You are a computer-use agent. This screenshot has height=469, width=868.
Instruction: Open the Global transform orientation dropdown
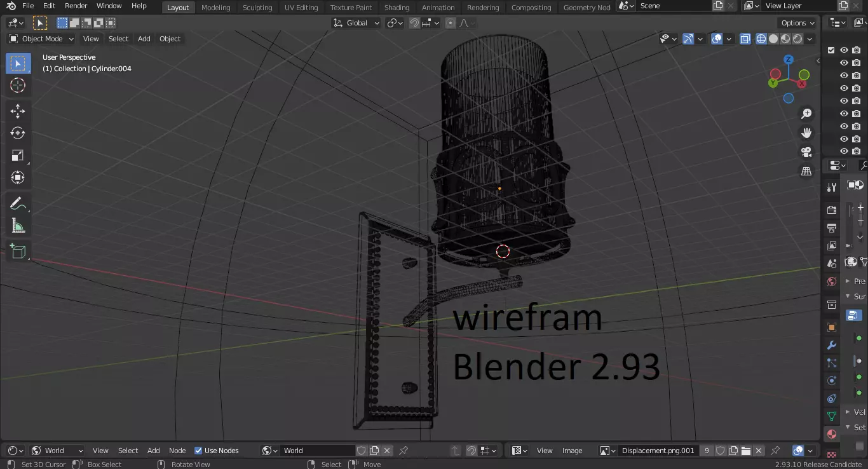pyautogui.click(x=356, y=23)
